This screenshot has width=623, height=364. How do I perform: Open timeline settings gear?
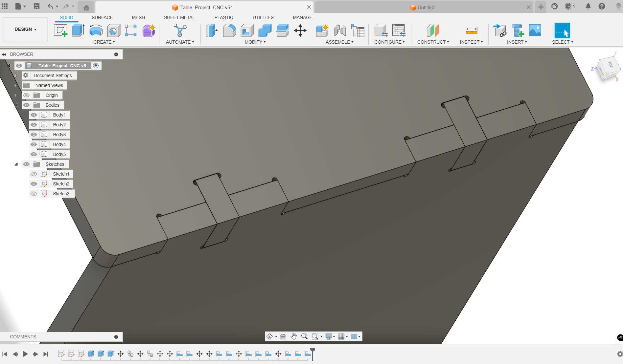[620, 354]
